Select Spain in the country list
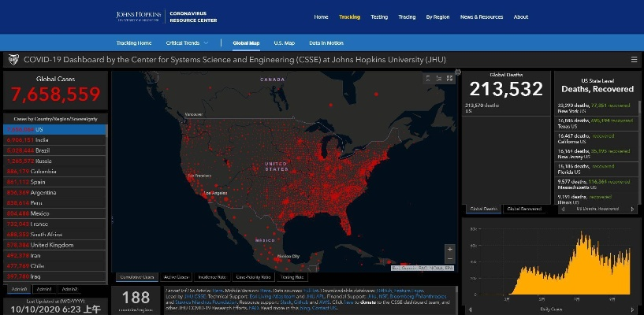 coord(54,182)
